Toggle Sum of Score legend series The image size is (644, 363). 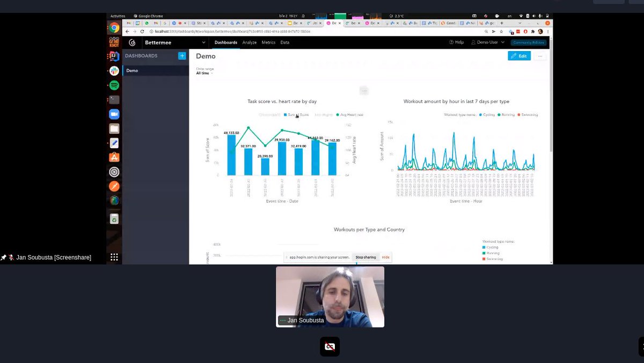[x=296, y=115]
